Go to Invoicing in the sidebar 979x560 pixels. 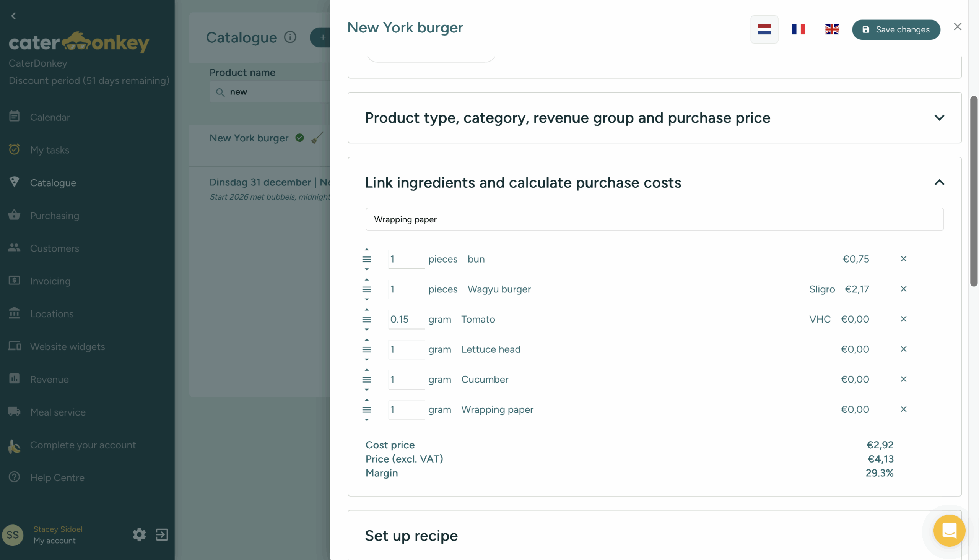[50, 281]
